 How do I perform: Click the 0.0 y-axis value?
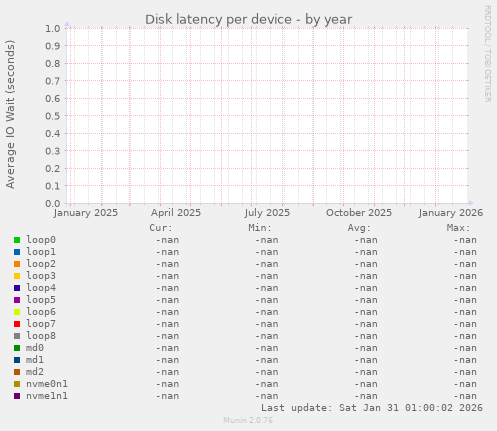pyautogui.click(x=53, y=203)
